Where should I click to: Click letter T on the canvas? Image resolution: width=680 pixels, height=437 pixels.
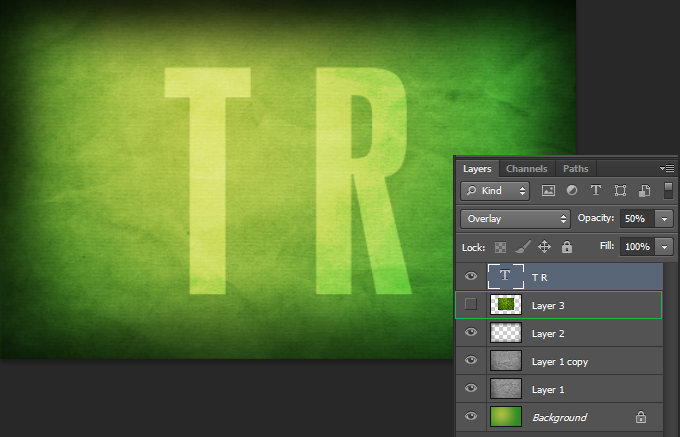(208, 180)
